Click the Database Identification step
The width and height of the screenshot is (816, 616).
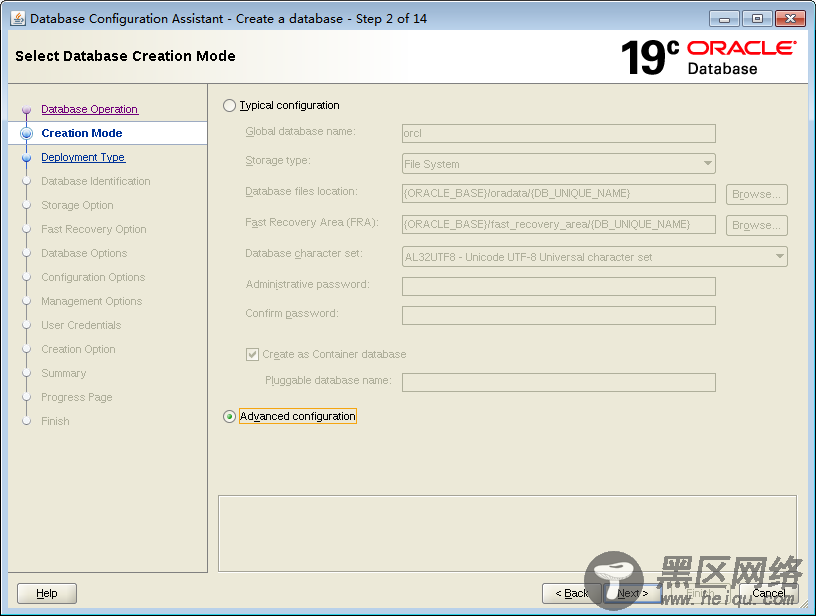96,181
